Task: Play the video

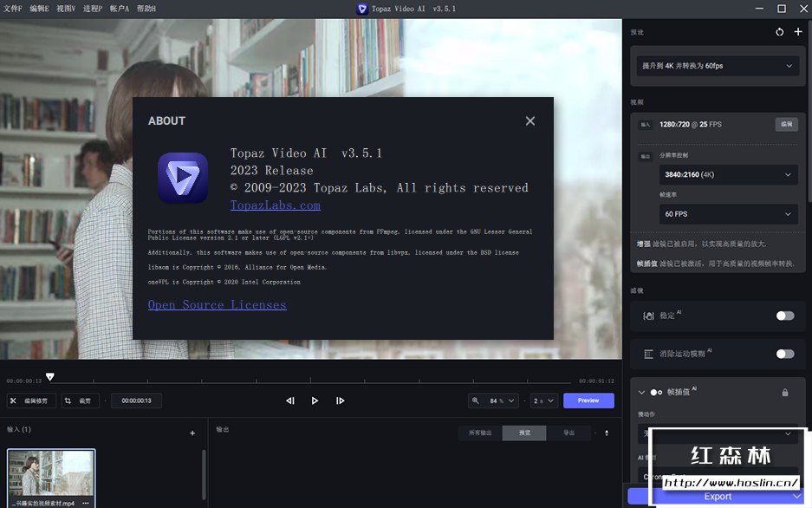Action: [x=315, y=401]
